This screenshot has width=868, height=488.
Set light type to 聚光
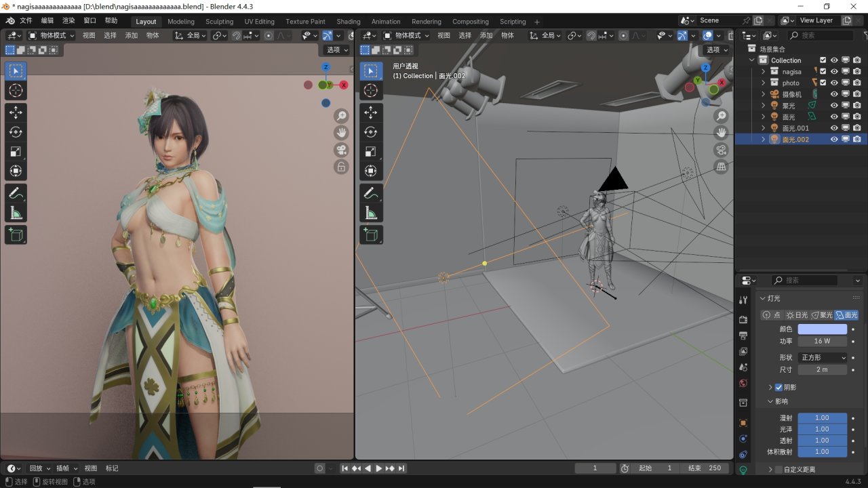[822, 315]
